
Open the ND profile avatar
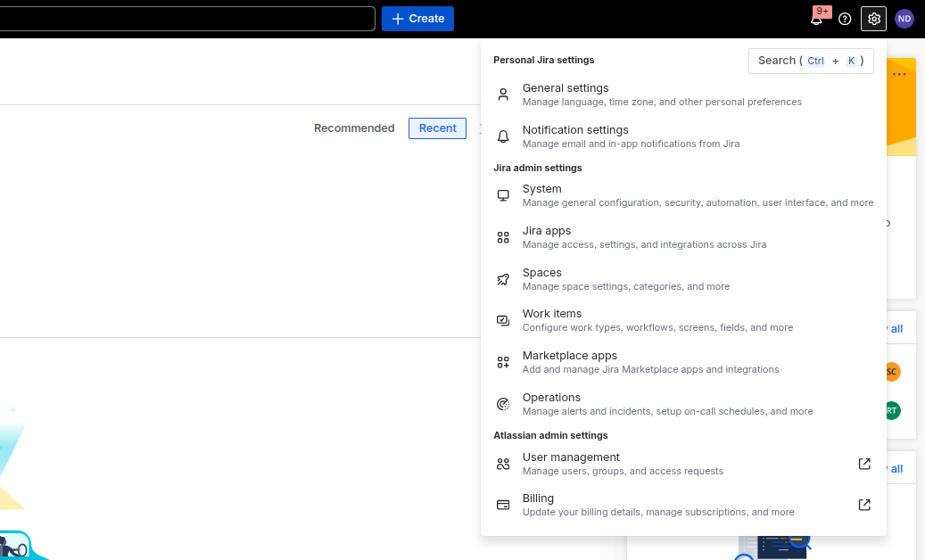coord(904,19)
